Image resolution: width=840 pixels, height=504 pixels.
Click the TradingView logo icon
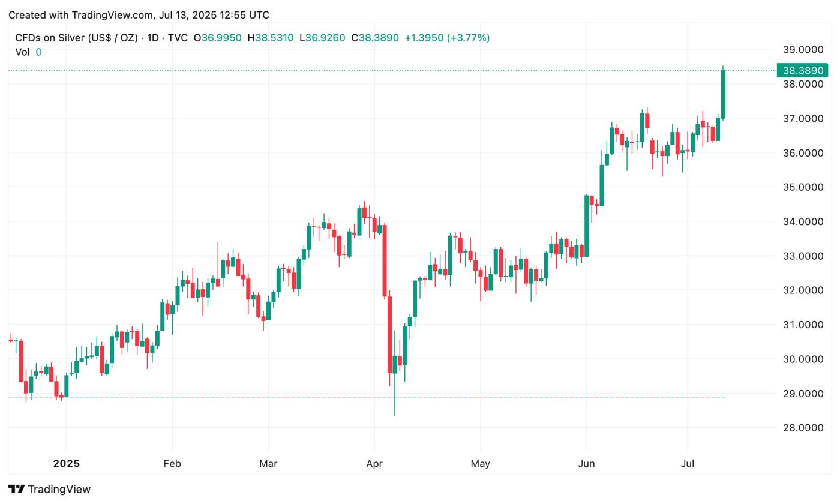point(17,489)
